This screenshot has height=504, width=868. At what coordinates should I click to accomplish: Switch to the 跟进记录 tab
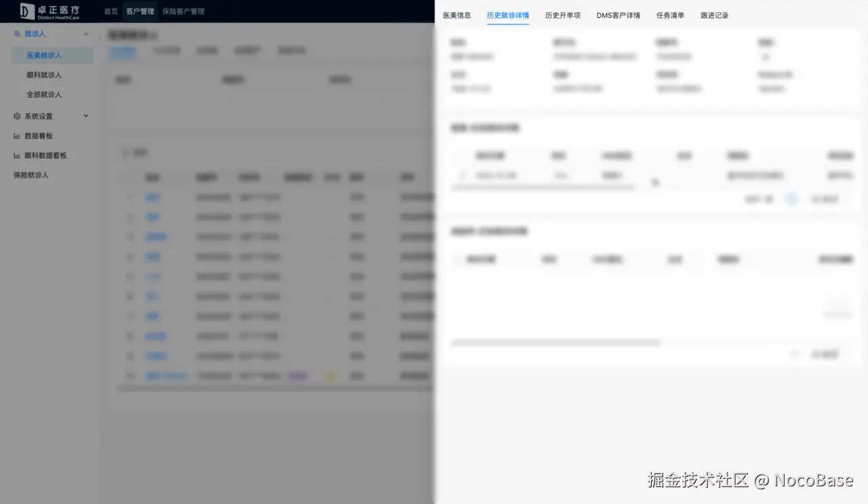(x=715, y=15)
